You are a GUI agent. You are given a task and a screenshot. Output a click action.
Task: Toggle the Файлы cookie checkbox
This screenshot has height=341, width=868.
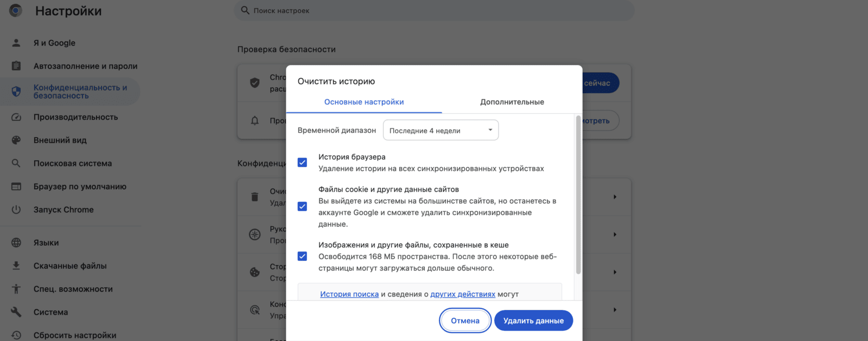pos(302,207)
